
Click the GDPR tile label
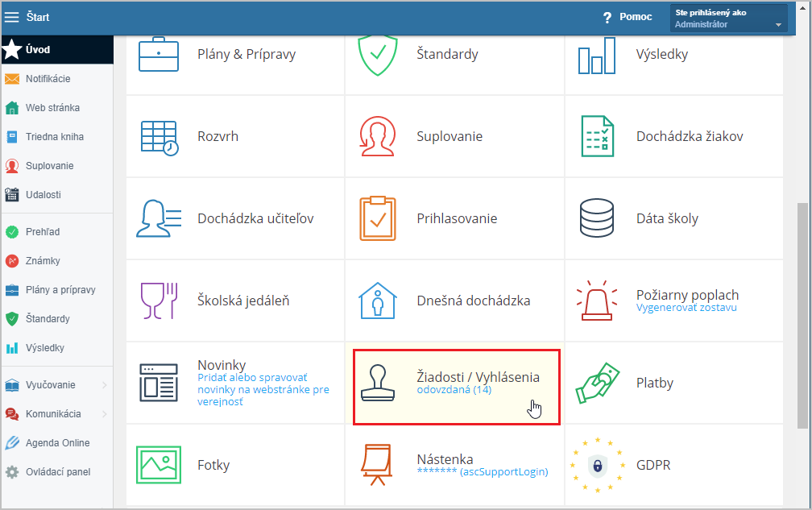(653, 465)
